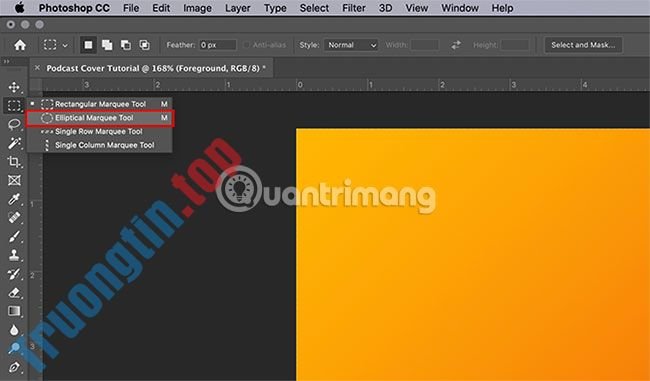The image size is (650, 381).
Task: Select the Eraser tool
Action: coord(14,293)
